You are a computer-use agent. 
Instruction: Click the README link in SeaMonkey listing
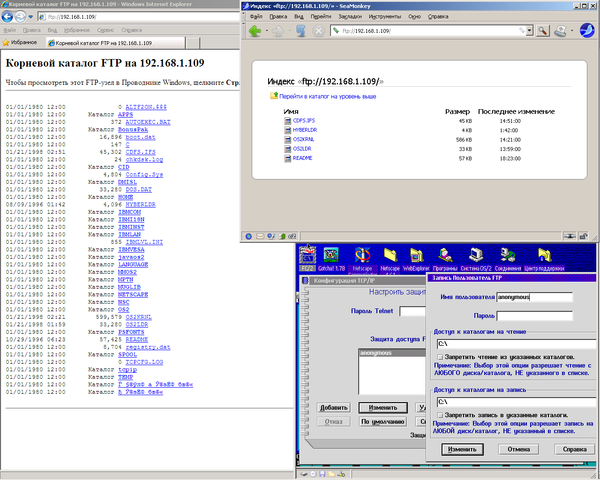(303, 158)
